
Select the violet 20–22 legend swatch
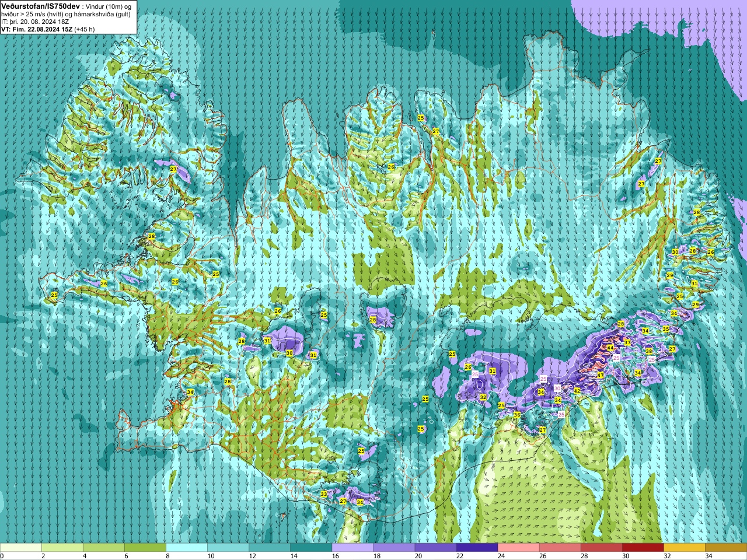(435, 548)
